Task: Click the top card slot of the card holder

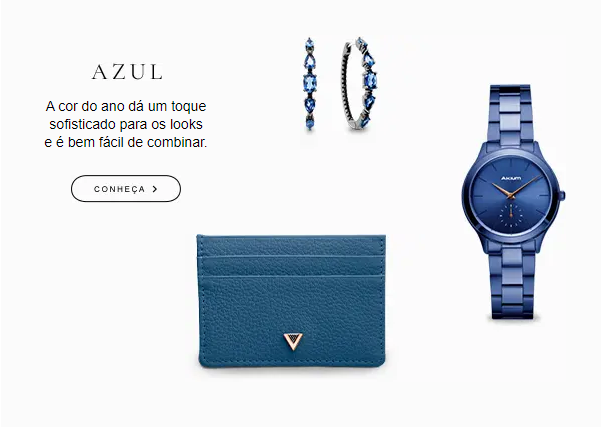Action: pos(291,245)
